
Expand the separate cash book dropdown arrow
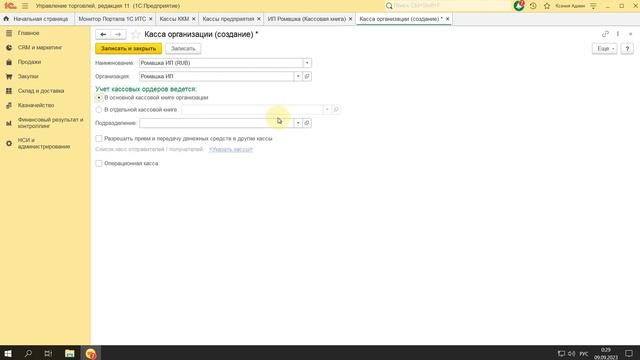click(327, 109)
